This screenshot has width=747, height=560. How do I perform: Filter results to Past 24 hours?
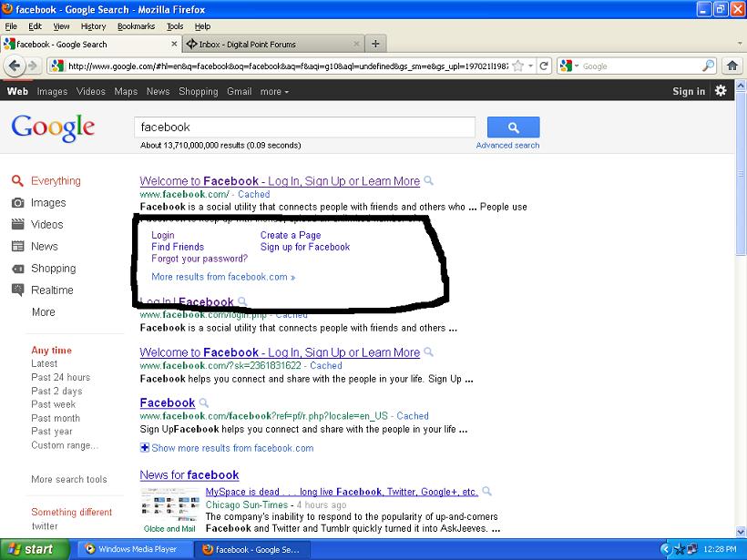click(x=60, y=377)
